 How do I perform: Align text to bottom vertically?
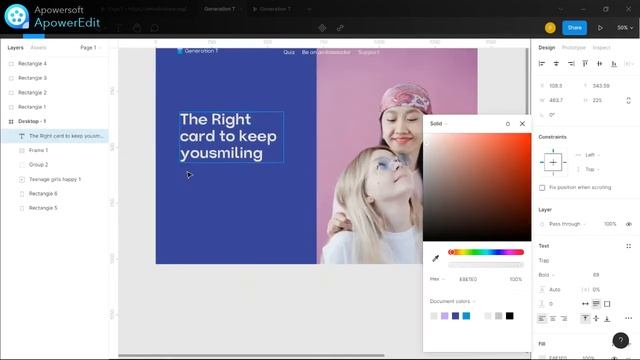pyautogui.click(x=607, y=318)
